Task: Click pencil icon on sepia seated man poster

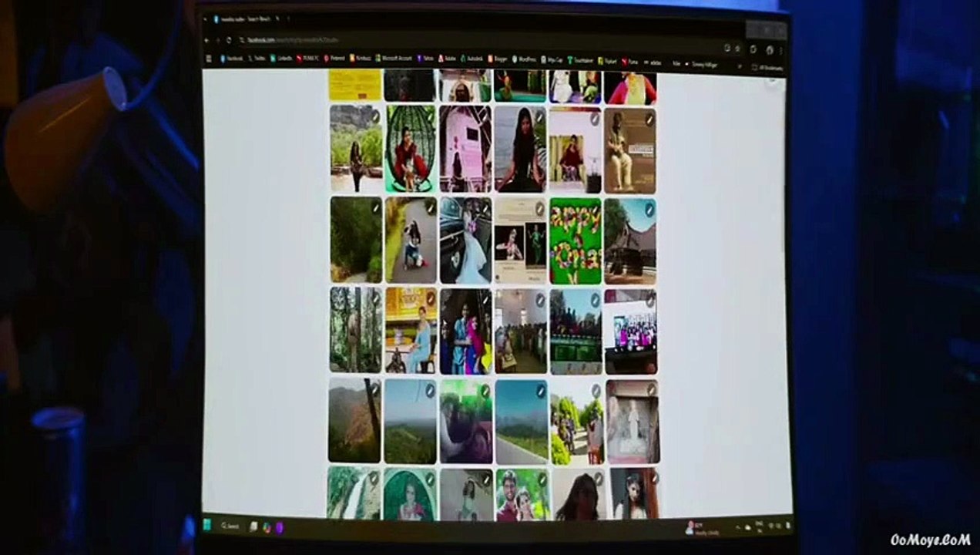Action: (x=649, y=118)
